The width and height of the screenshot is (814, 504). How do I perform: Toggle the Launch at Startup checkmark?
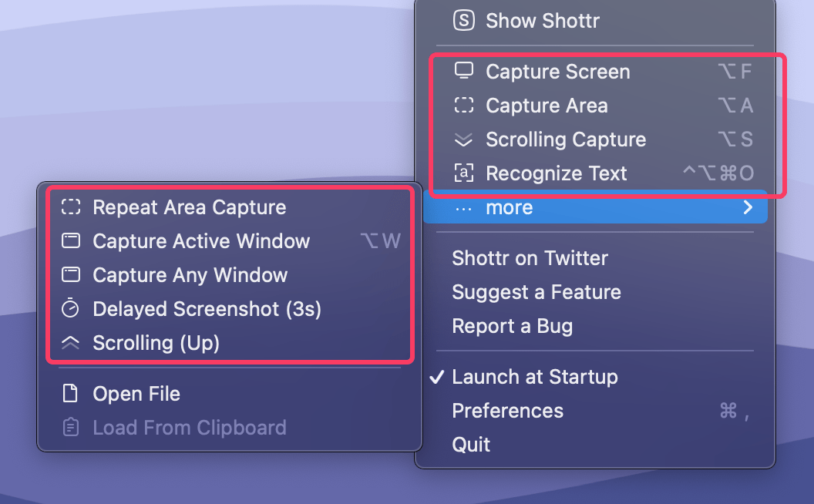437,377
